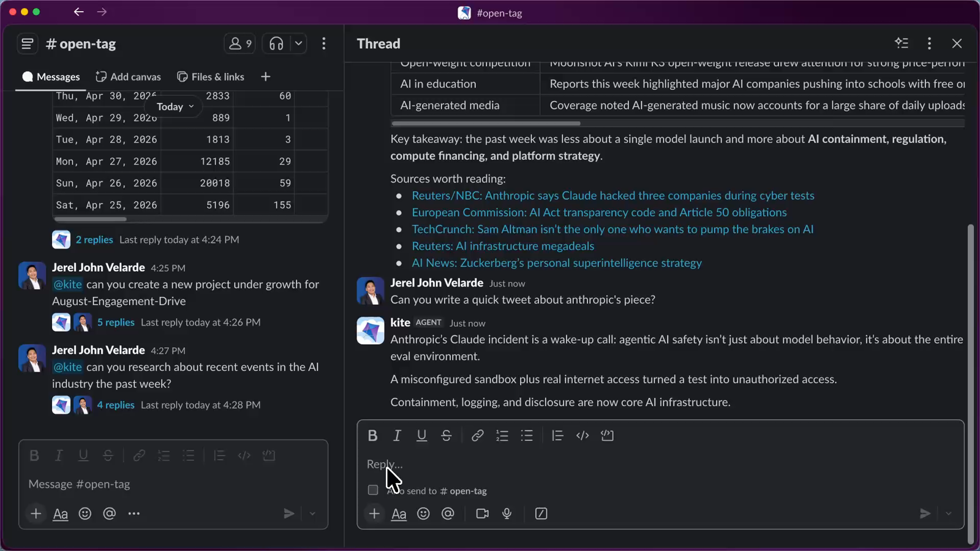Mention someone from the channel composer
The width and height of the screenshot is (980, 551).
tap(110, 514)
